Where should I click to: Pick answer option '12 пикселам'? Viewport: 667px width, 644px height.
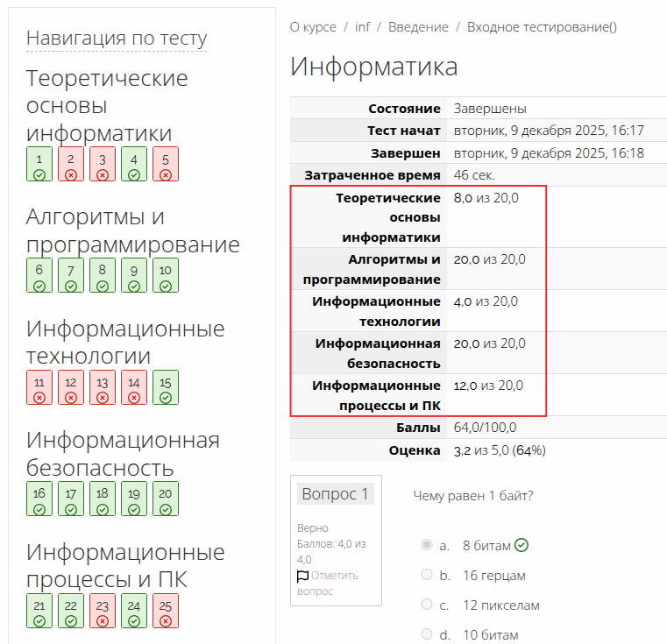[427, 605]
